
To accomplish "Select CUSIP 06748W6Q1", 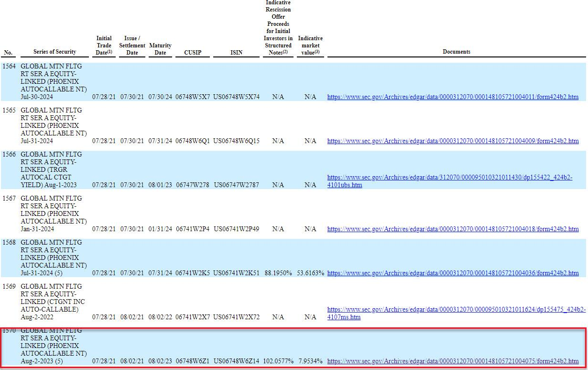I will (x=193, y=141).
